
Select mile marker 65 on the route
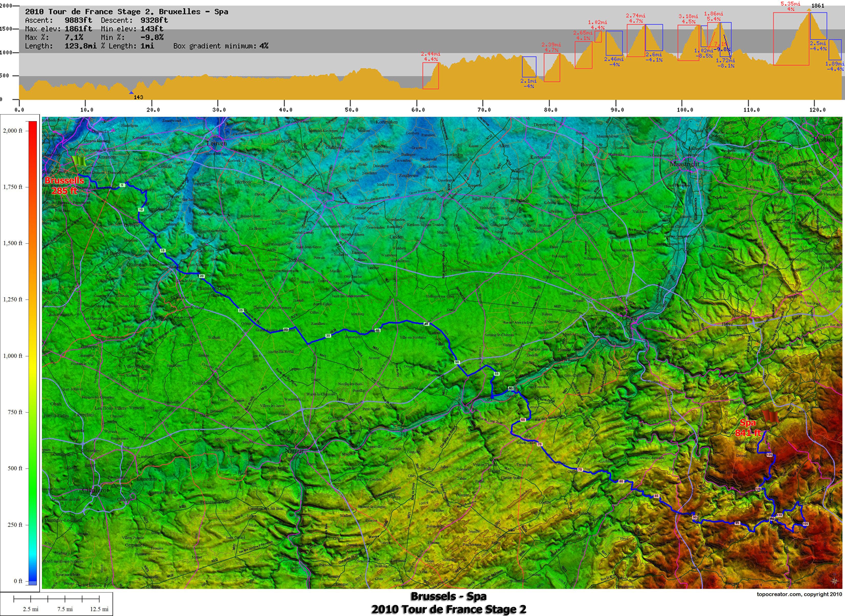[523, 420]
